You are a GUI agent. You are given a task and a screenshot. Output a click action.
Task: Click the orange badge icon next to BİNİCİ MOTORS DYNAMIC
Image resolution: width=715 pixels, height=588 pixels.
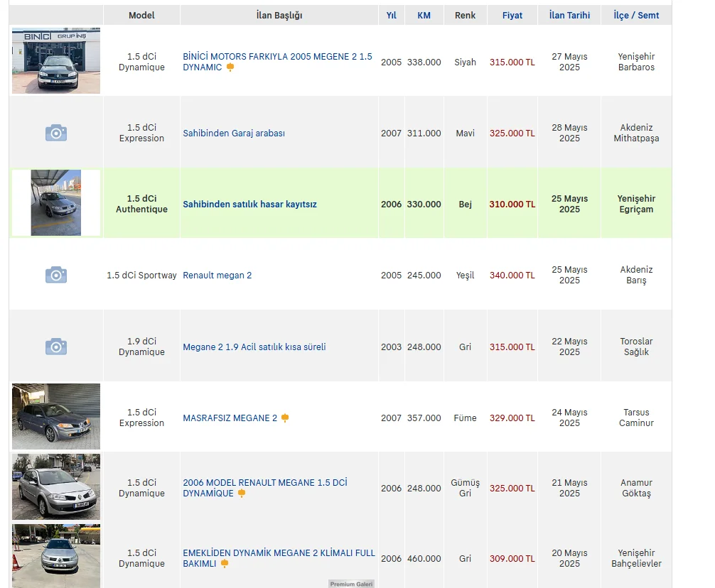click(230, 67)
